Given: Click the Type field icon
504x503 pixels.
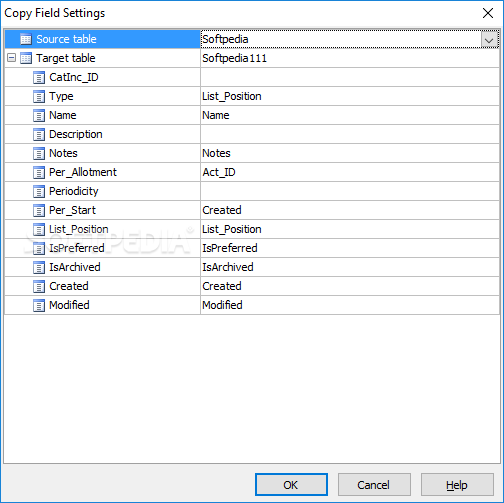Looking at the screenshot, I should [39, 96].
